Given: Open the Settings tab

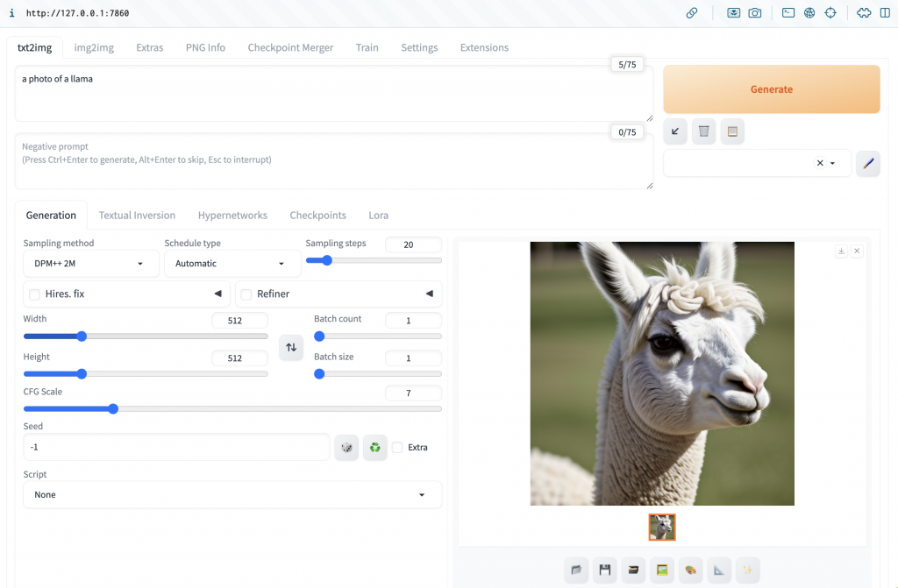Looking at the screenshot, I should click(419, 47).
